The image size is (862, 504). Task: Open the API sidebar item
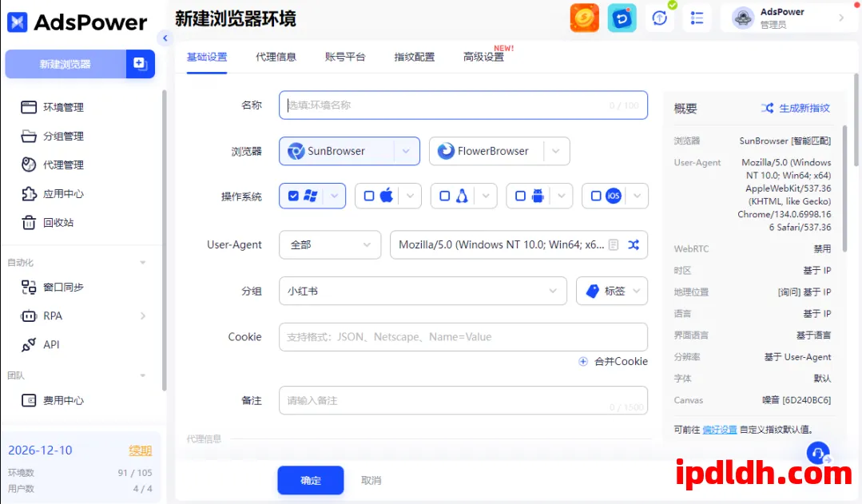point(40,344)
